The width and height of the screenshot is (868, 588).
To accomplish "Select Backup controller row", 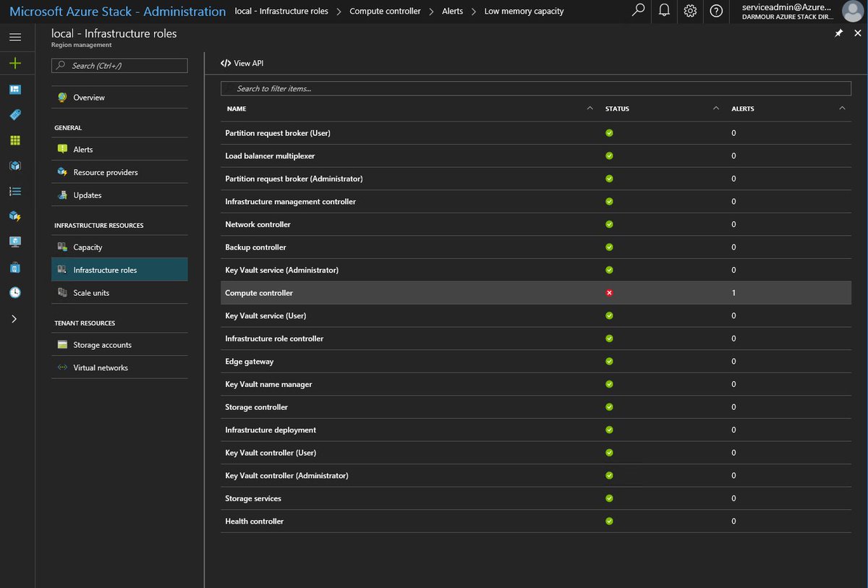I will pyautogui.click(x=536, y=247).
